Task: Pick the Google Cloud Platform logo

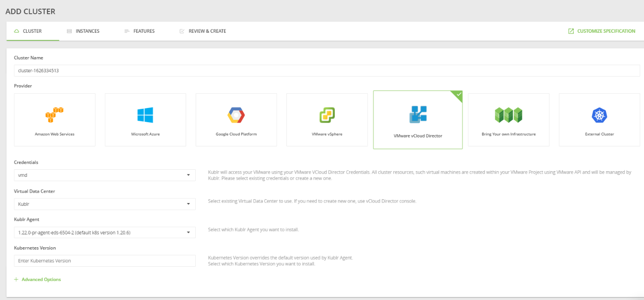Action: tap(236, 115)
